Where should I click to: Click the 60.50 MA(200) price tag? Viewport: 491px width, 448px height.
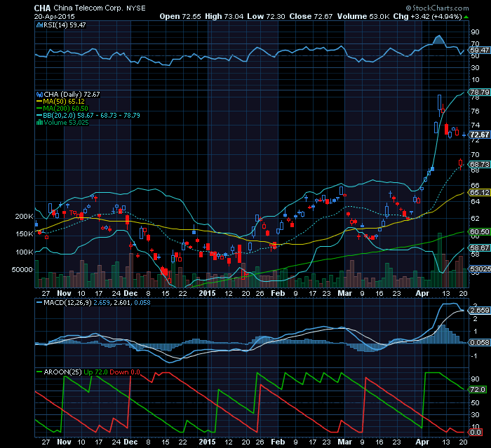click(x=479, y=231)
